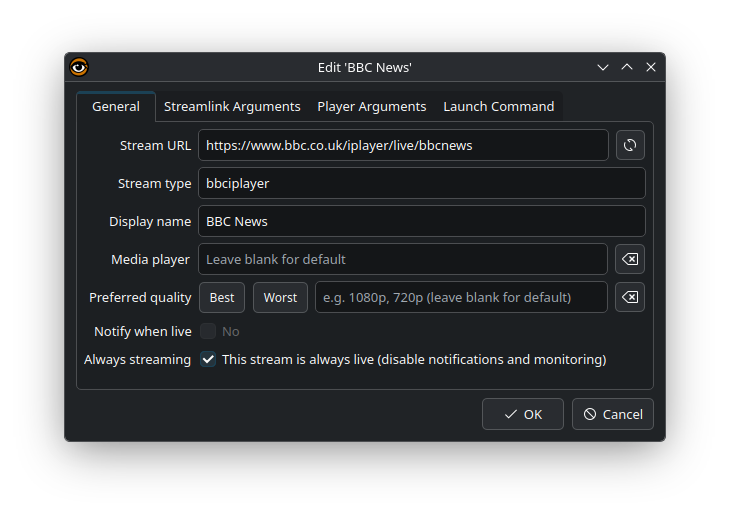The width and height of the screenshot is (730, 518).
Task: Click the 'Preferred quality' label
Action: [140, 297]
